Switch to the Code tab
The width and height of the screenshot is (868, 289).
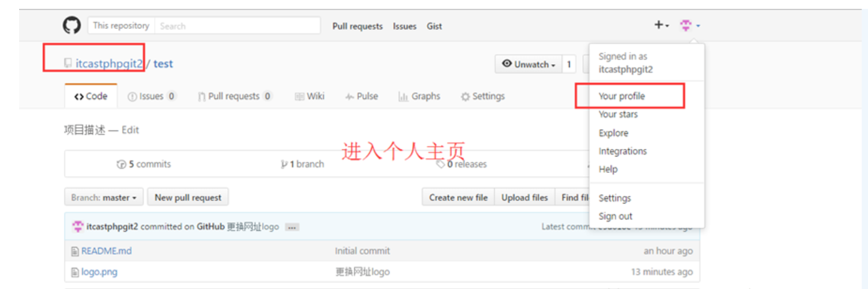click(91, 96)
